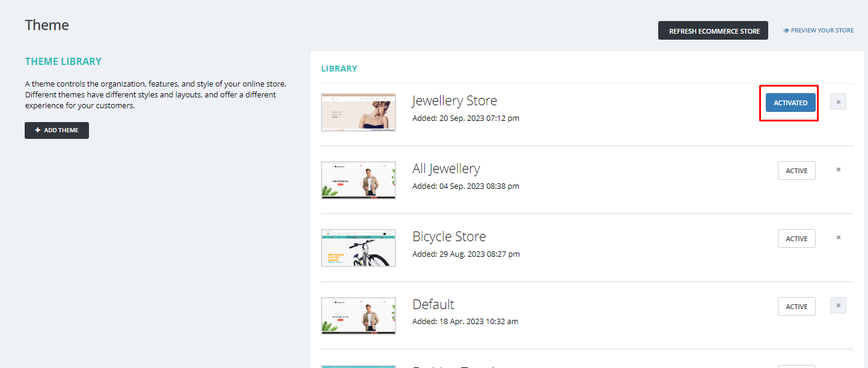
Task: Click the Bicycle Store theme title
Action: click(x=449, y=236)
